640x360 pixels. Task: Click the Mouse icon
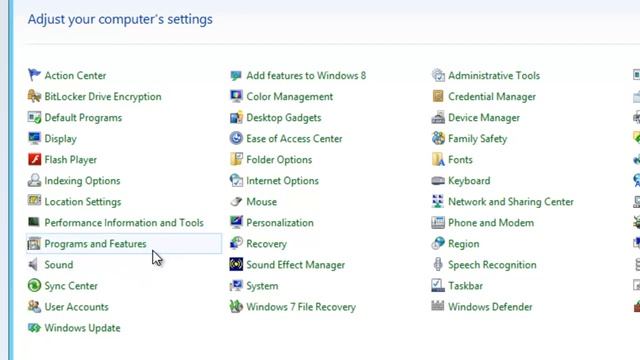236,201
